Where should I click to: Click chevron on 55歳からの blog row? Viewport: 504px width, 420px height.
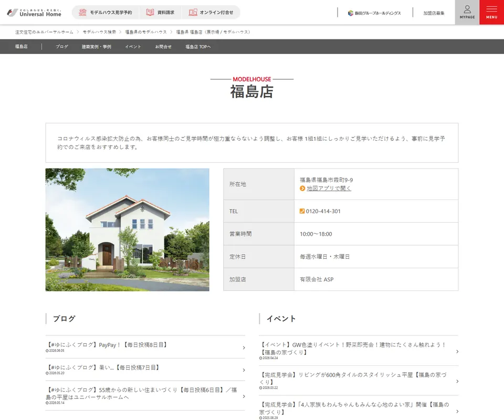click(x=244, y=396)
